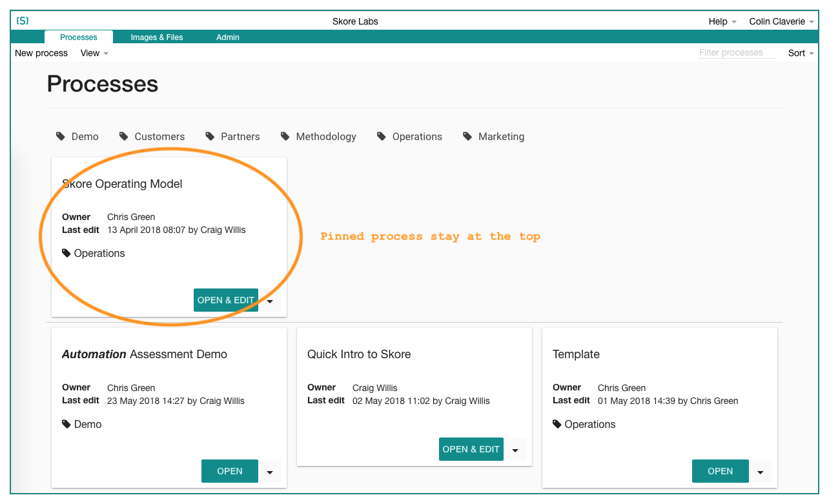The height and width of the screenshot is (504, 829).
Task: Click the Quick Intro to Skore card title
Action: point(359,354)
